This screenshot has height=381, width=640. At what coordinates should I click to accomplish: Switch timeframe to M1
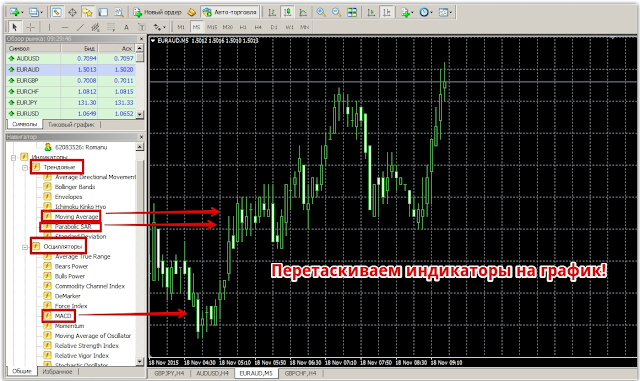(181, 27)
